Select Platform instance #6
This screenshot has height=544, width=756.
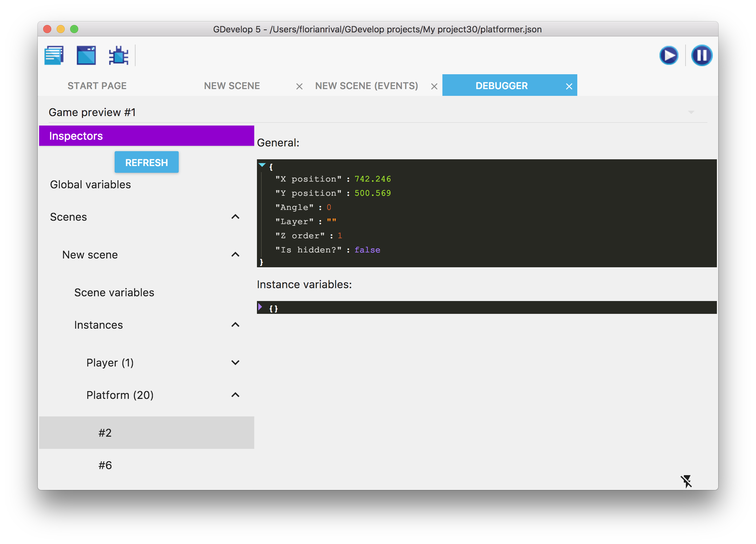(x=105, y=465)
